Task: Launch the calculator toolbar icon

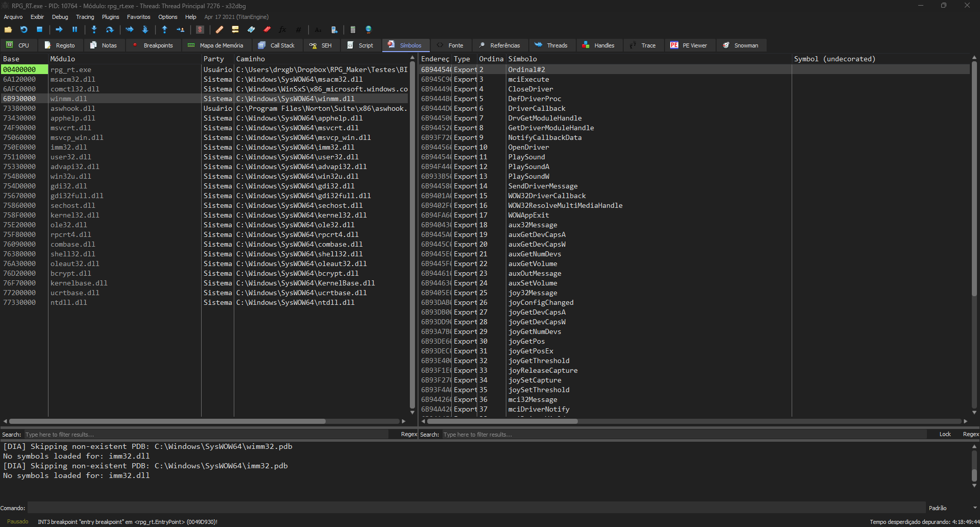Action: click(x=353, y=30)
